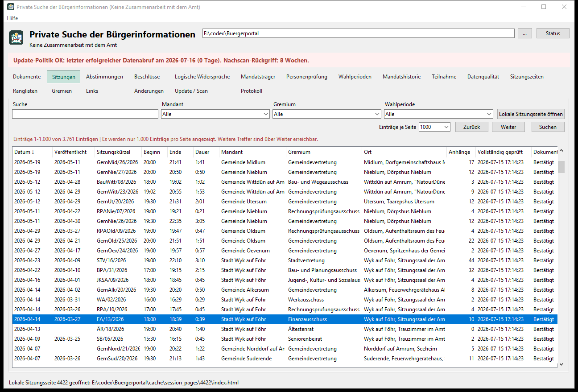The width and height of the screenshot is (578, 392).
Task: Click the Zurück button
Action: coord(472,127)
